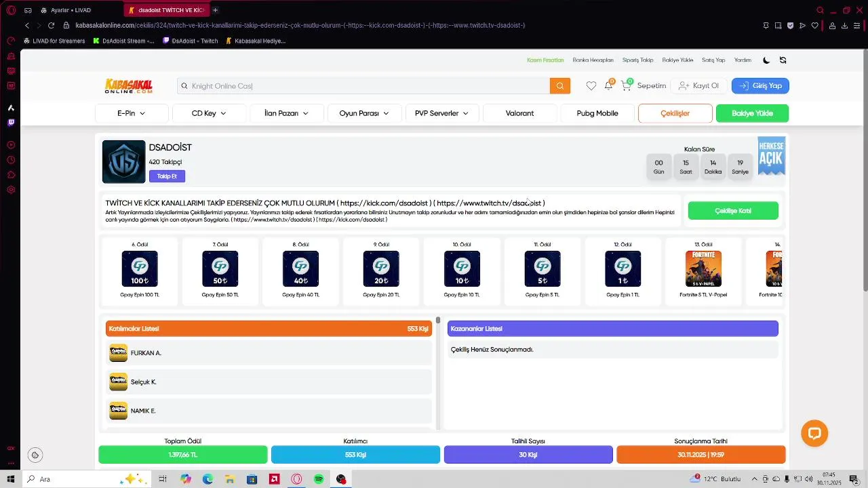This screenshot has width=868, height=488.
Task: Open the Çekilişler menu item
Action: pyautogui.click(x=675, y=113)
